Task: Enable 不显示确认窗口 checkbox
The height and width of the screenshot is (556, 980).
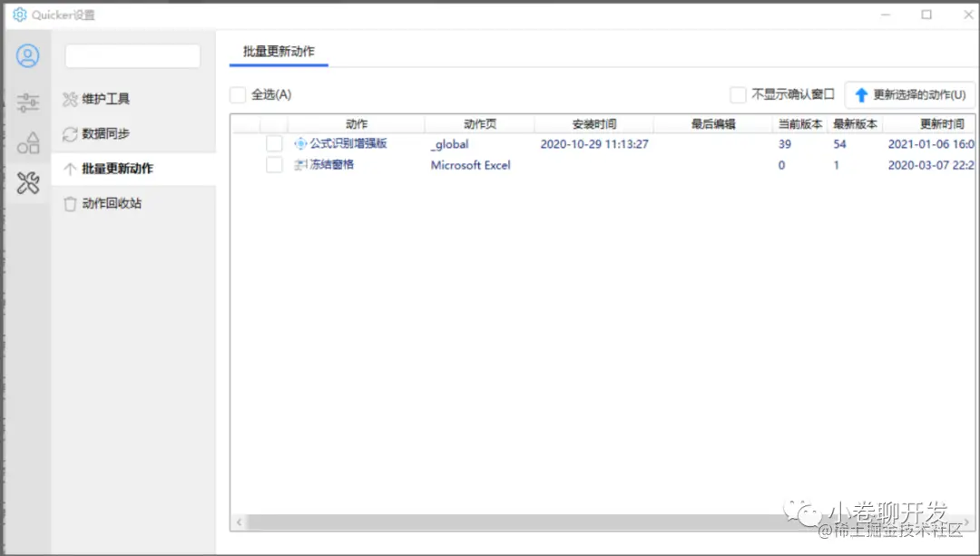Action: 738,95
